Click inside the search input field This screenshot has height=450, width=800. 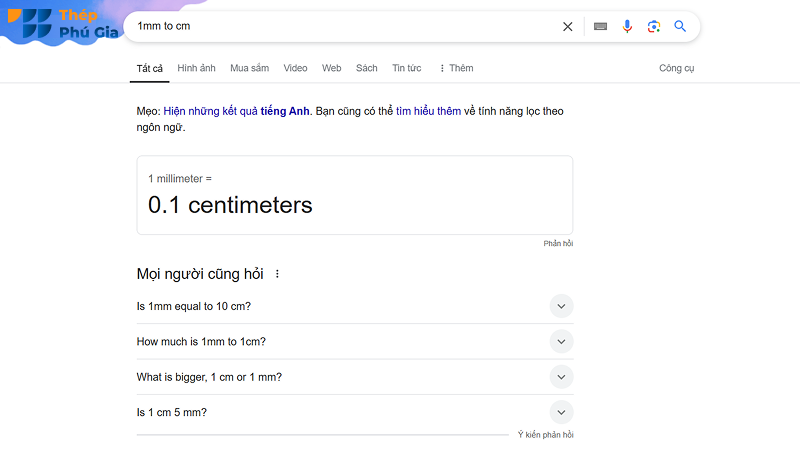point(340,27)
